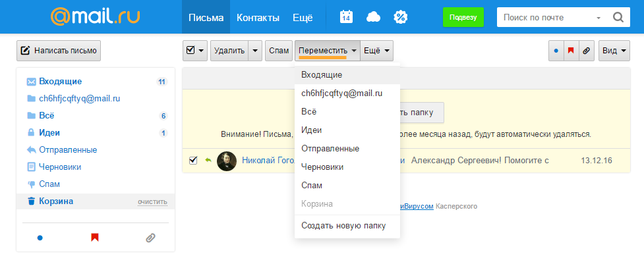Click the percent discounts badge icon
The image size is (644, 262).
(400, 17)
